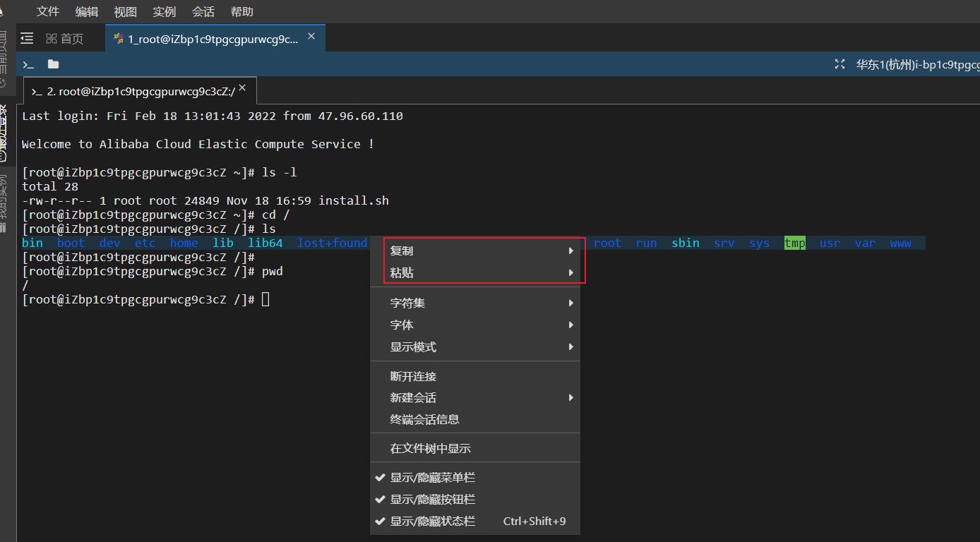Viewport: 980px width, 542px height.
Task: Open the terminal icon in the blue toolbar
Action: tap(28, 64)
